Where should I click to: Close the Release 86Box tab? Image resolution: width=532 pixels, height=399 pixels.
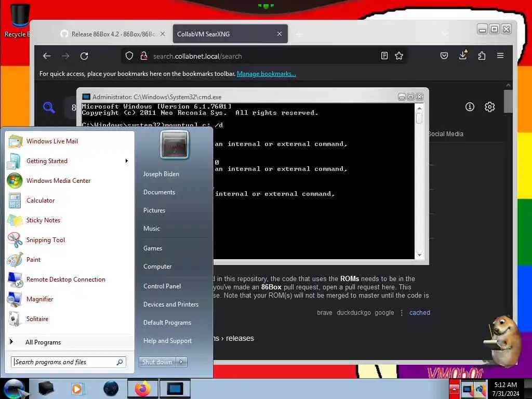coord(163,34)
